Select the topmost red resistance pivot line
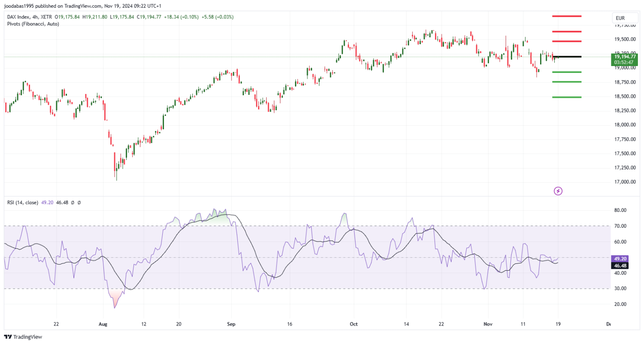 pyautogui.click(x=567, y=16)
